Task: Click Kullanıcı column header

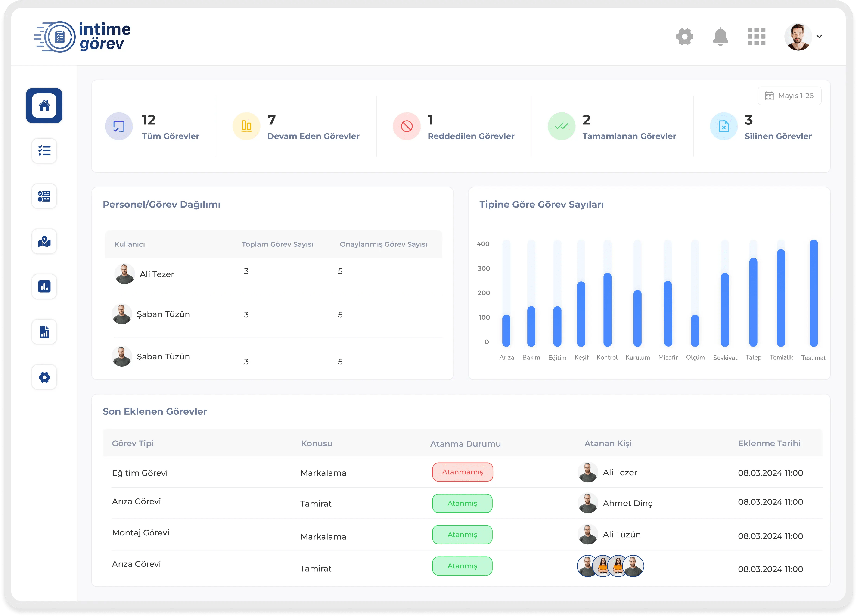Action: click(130, 245)
